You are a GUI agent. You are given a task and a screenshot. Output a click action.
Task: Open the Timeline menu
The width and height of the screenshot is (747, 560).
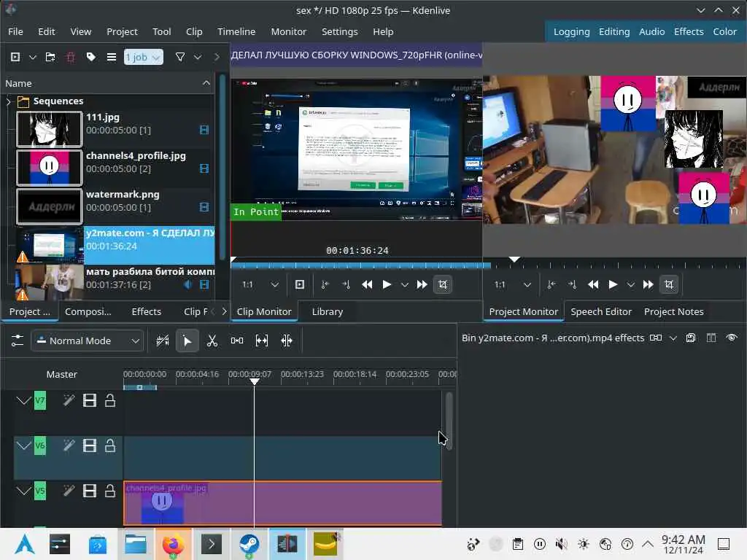(236, 31)
